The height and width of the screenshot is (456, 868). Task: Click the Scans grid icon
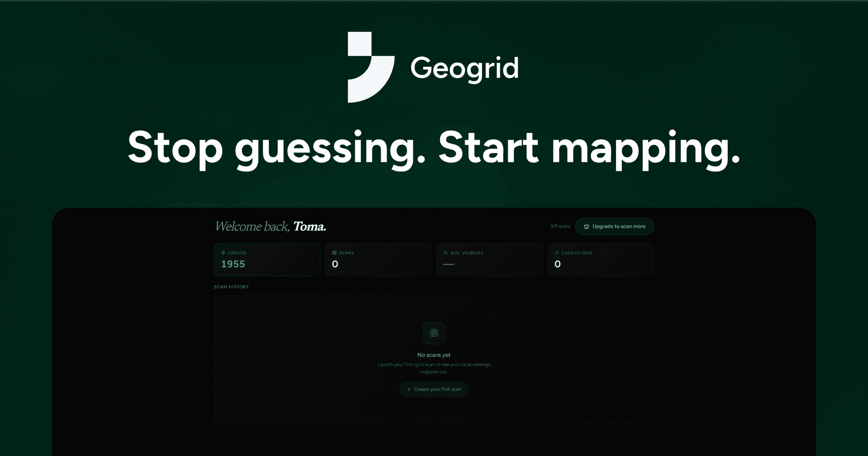[335, 253]
